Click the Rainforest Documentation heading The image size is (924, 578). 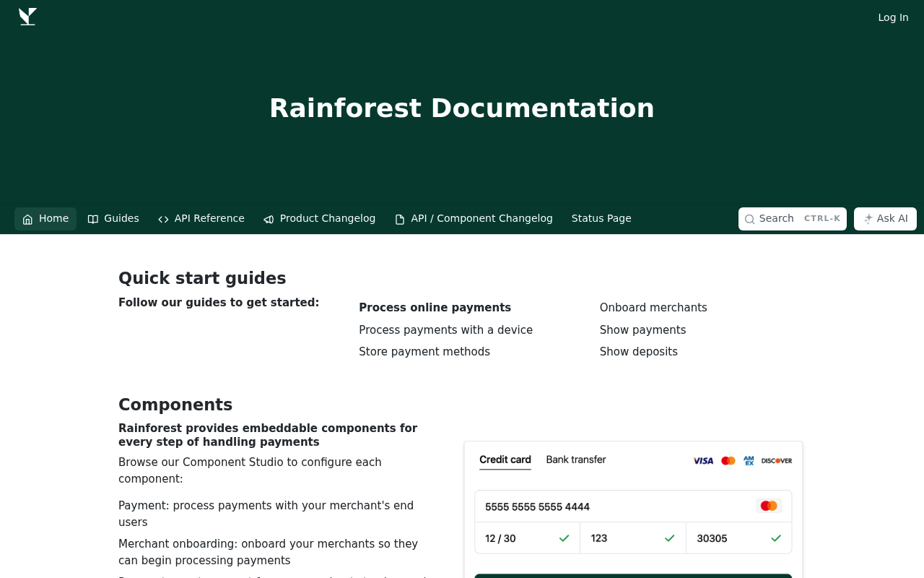[462, 108]
